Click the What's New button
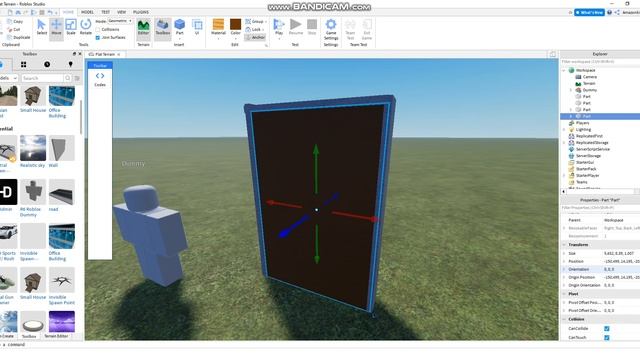This screenshot has height=360, width=640. [x=589, y=13]
